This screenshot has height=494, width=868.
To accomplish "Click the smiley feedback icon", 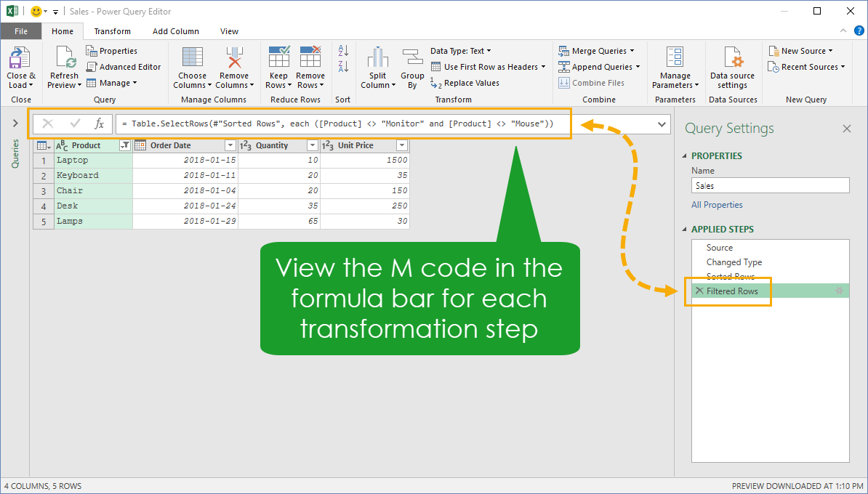I will click(36, 12).
